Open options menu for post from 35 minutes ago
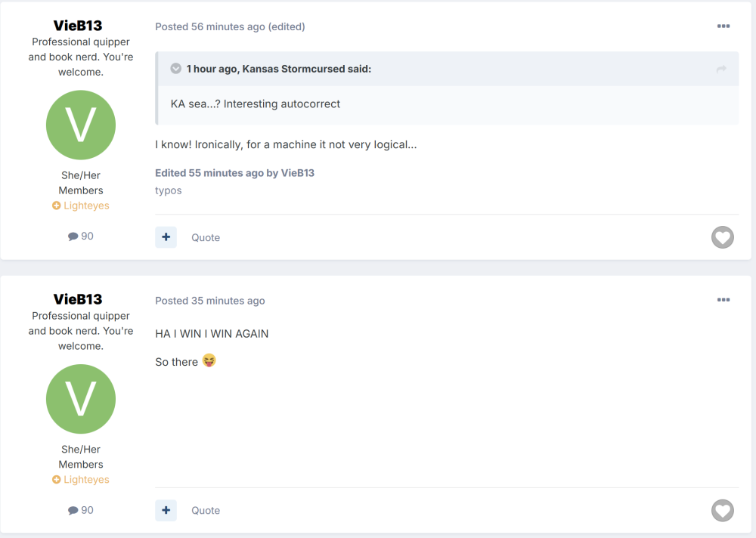This screenshot has width=756, height=538. coord(723,300)
